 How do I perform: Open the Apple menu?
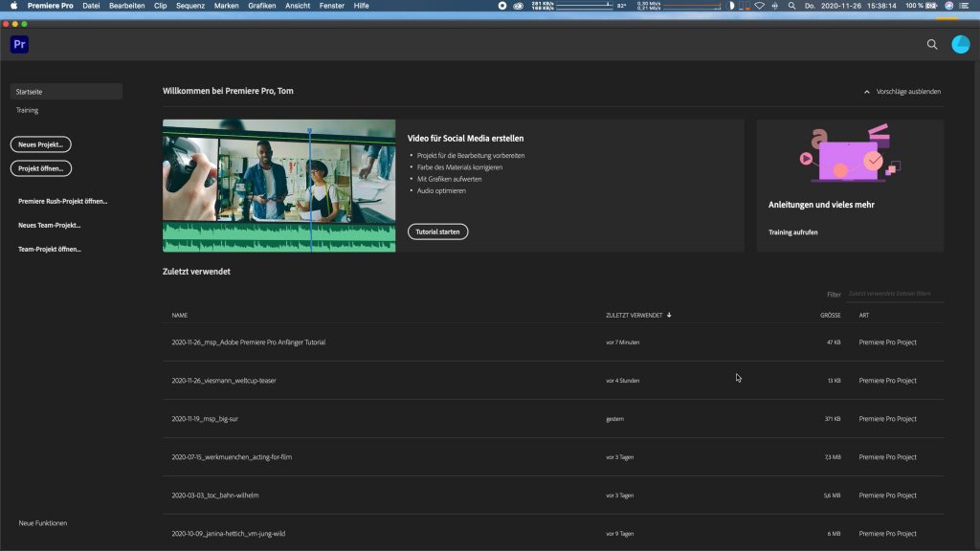tap(13, 6)
